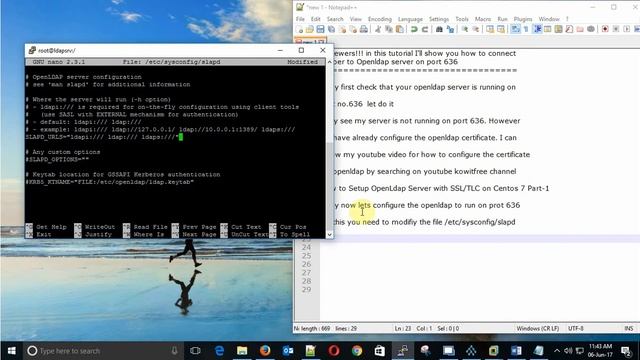Toggle Word Wrap in Notepad++ toolbar
The height and width of the screenshot is (360, 640).
tap(515, 29)
